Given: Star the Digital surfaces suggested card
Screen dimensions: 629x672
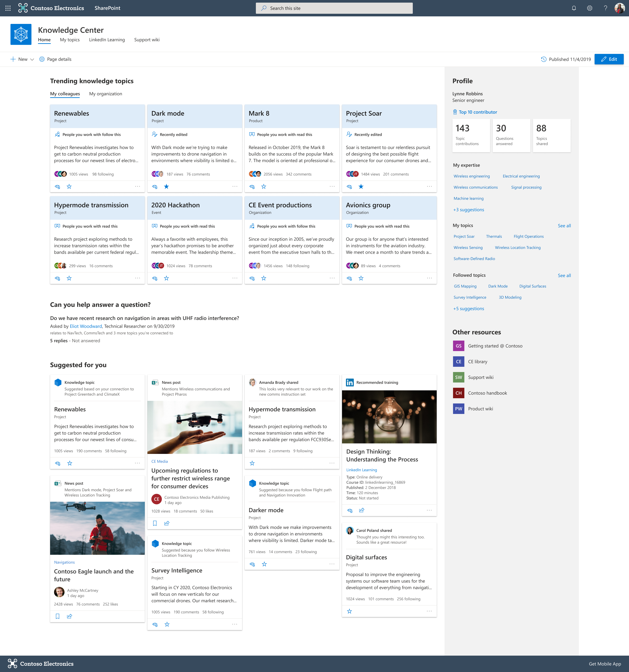Looking at the screenshot, I should click(x=350, y=611).
